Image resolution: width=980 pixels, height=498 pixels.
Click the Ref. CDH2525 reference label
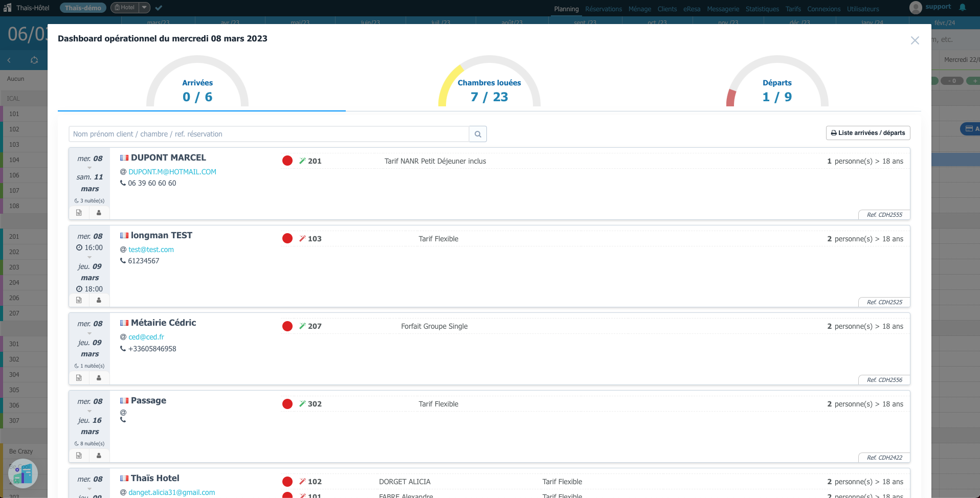pos(884,302)
